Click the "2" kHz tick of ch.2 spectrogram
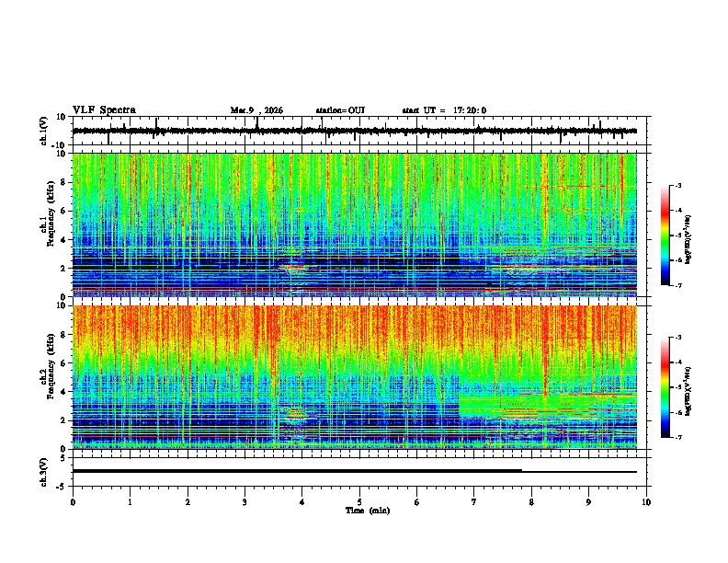The image size is (728, 563). point(64,420)
